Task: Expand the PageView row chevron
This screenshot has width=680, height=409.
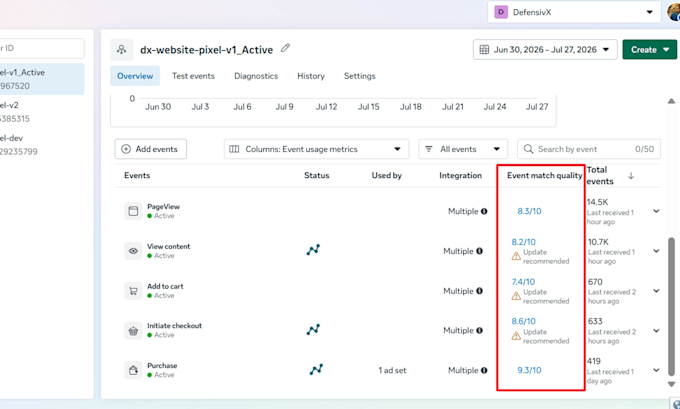Action: point(656,211)
